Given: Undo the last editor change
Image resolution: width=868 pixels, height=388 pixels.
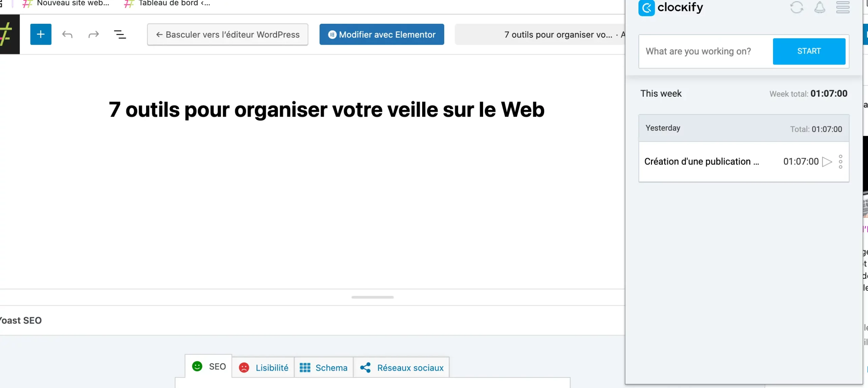Looking at the screenshot, I should pos(67,34).
